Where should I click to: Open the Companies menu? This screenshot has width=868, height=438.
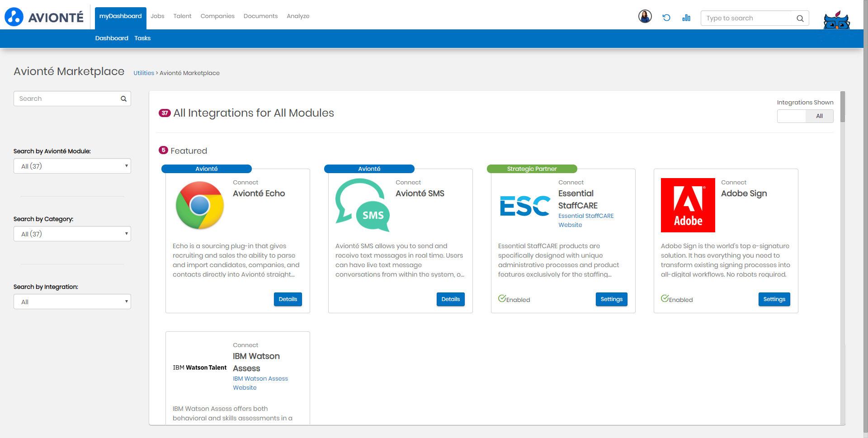(x=217, y=16)
